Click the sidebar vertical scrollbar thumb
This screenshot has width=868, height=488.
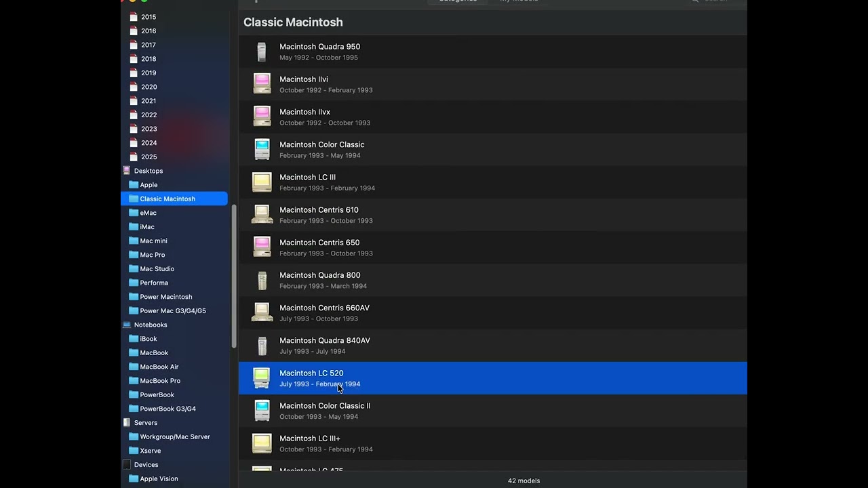click(x=234, y=277)
